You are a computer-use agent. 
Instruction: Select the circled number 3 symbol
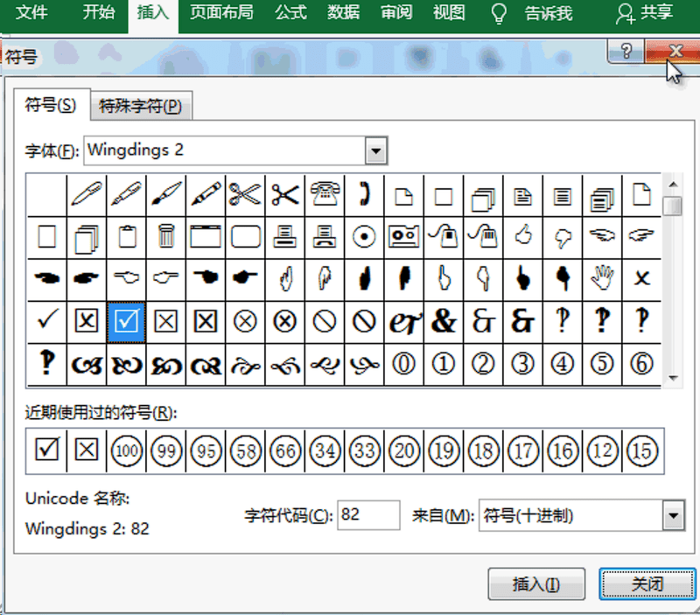click(522, 363)
